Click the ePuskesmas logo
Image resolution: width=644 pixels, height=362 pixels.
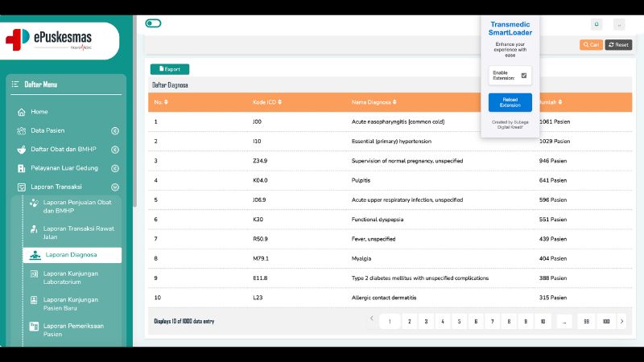(48, 38)
